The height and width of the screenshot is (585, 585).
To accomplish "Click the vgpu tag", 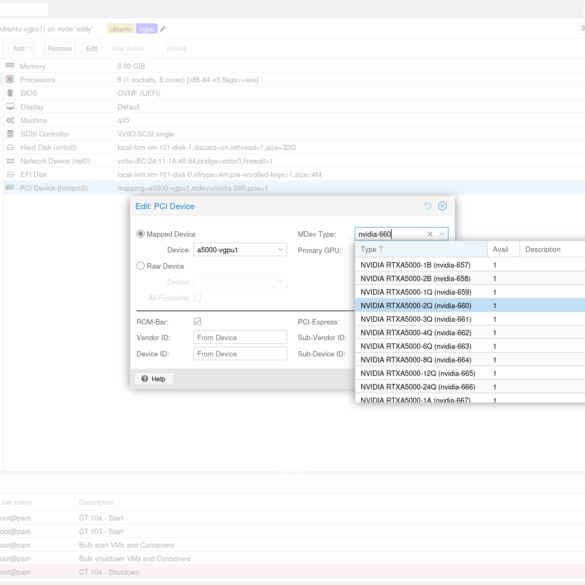I will pos(147,29).
